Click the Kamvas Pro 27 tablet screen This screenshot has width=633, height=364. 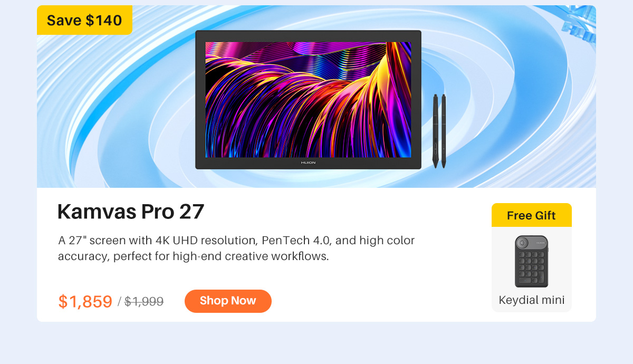point(308,100)
